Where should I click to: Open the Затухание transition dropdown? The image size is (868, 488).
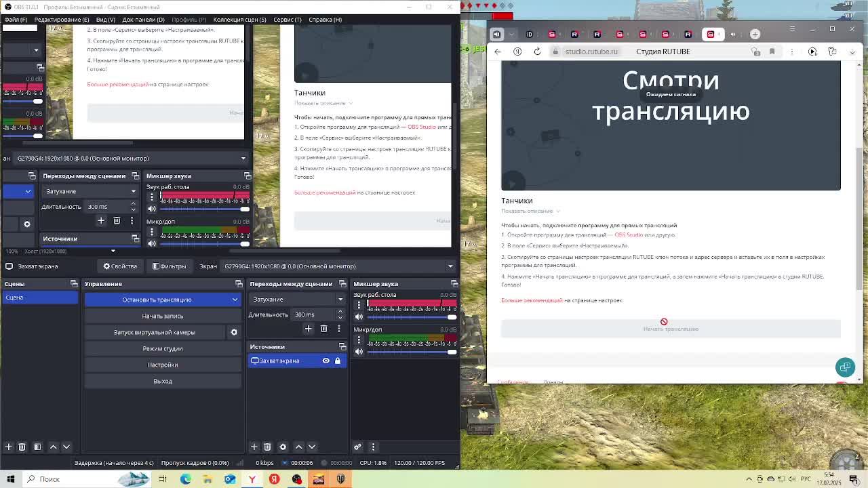[x=298, y=300]
